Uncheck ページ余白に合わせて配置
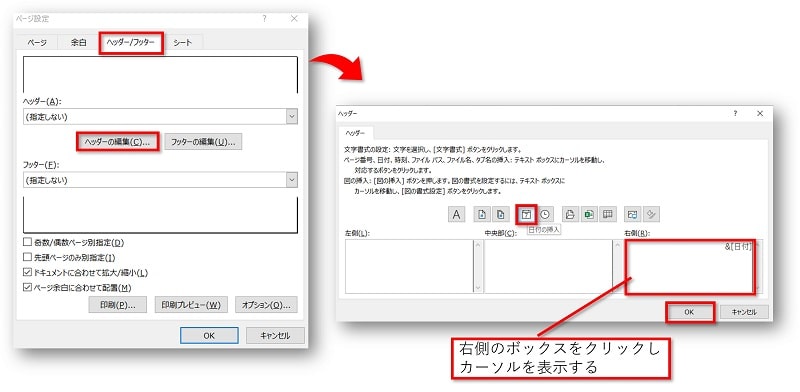This screenshot has height=392, width=800. coord(28,287)
